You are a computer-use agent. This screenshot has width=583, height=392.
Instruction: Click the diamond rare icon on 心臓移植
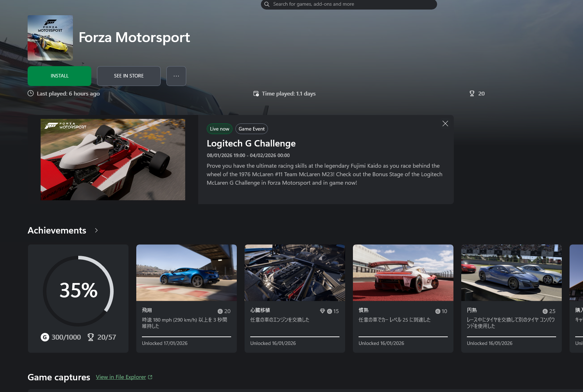322,311
